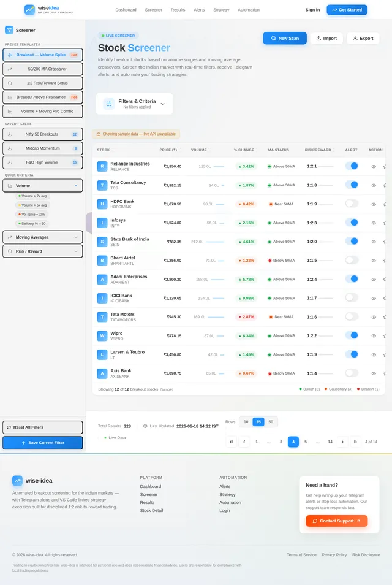This screenshot has height=585, width=392.
Task: Click State Bank of India volume bar
Action: point(214,242)
